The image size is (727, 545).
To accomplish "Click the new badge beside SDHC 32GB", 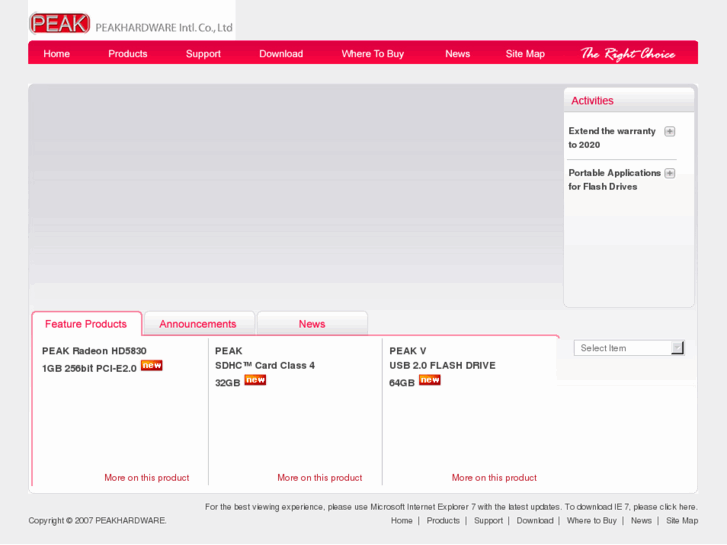I will point(255,379).
